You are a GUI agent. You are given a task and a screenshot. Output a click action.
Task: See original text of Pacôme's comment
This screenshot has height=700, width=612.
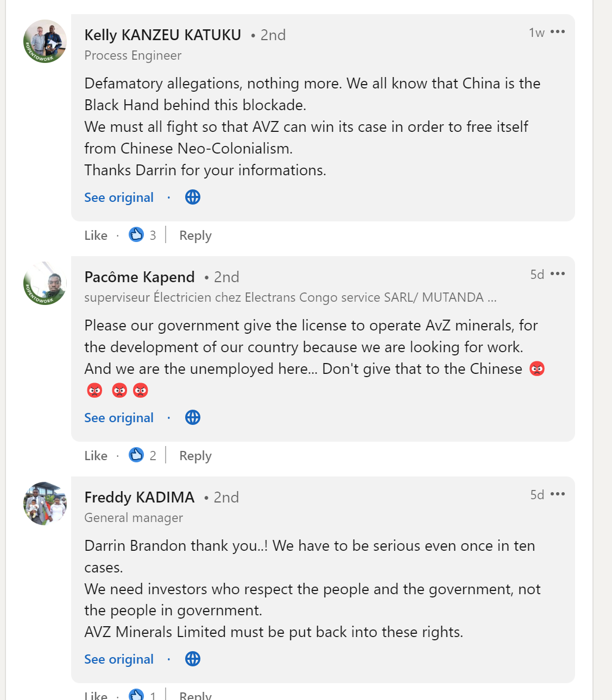click(119, 418)
